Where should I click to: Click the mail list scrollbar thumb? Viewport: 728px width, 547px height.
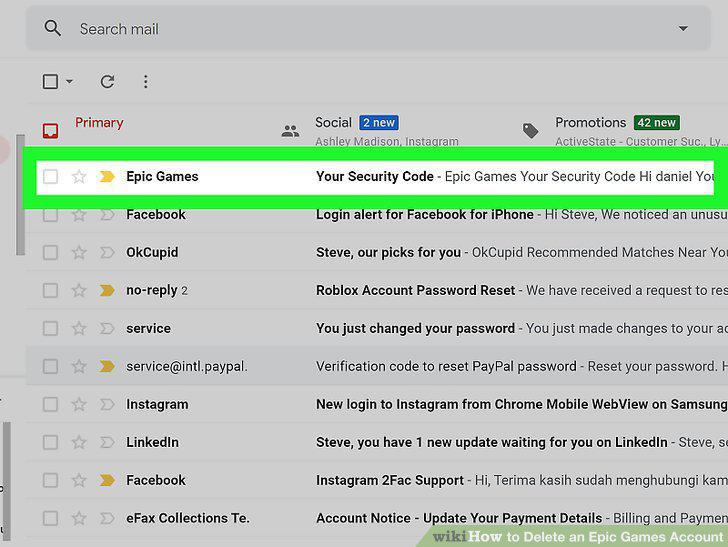point(20,195)
